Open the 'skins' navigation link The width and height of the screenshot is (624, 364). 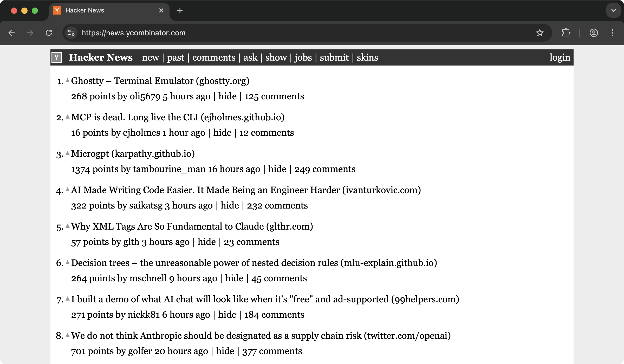tap(367, 57)
